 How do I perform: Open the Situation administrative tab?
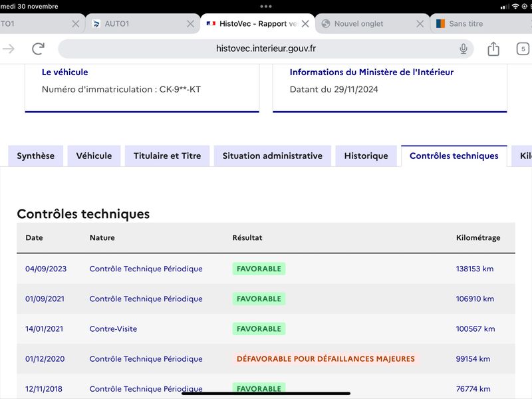273,156
